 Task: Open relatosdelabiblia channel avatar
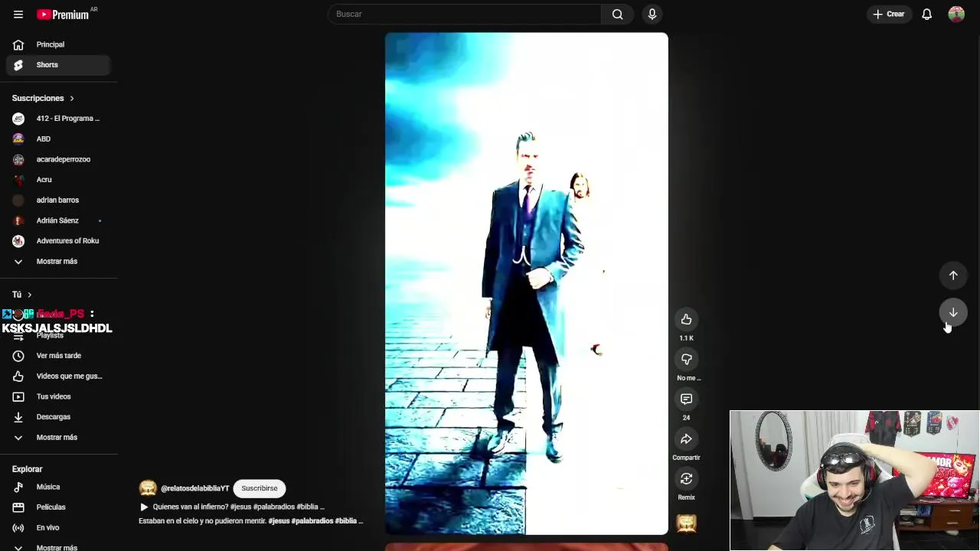148,488
